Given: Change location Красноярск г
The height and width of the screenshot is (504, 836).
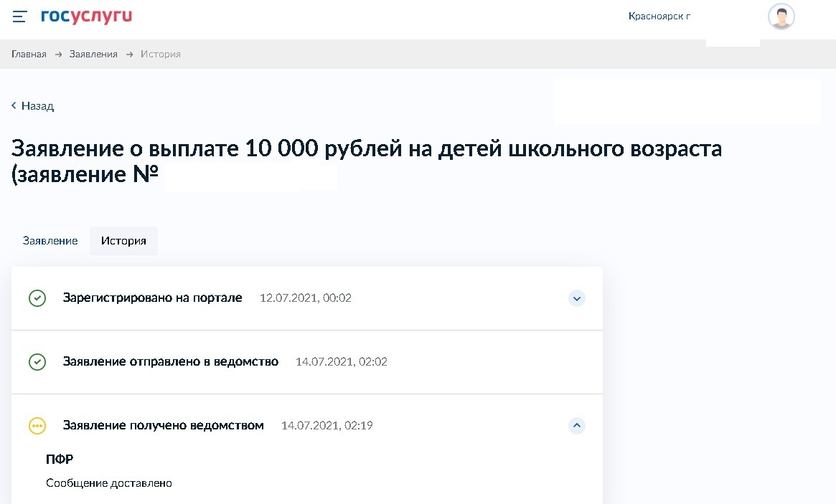Looking at the screenshot, I should pos(659,16).
